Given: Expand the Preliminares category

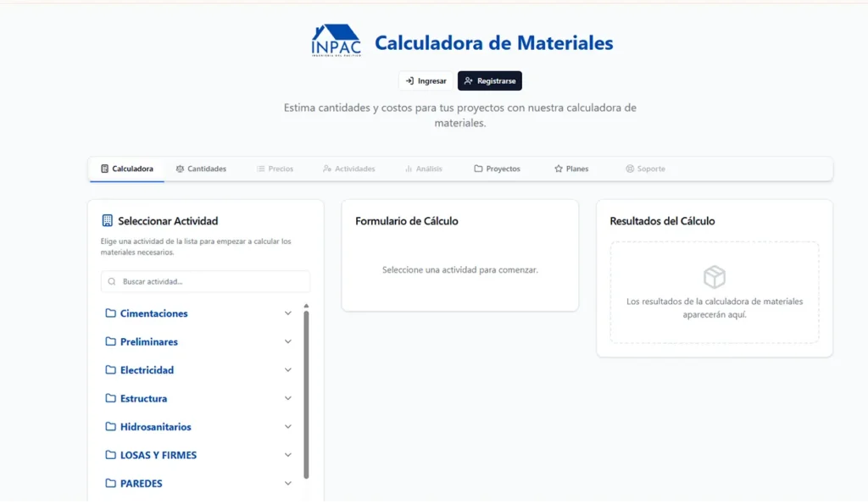Looking at the screenshot, I should point(287,341).
